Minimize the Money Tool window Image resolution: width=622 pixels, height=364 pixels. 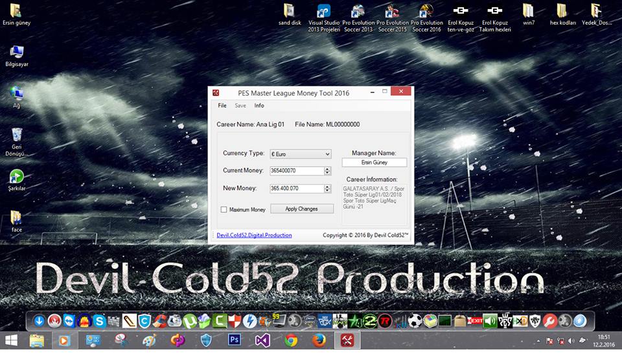372,91
